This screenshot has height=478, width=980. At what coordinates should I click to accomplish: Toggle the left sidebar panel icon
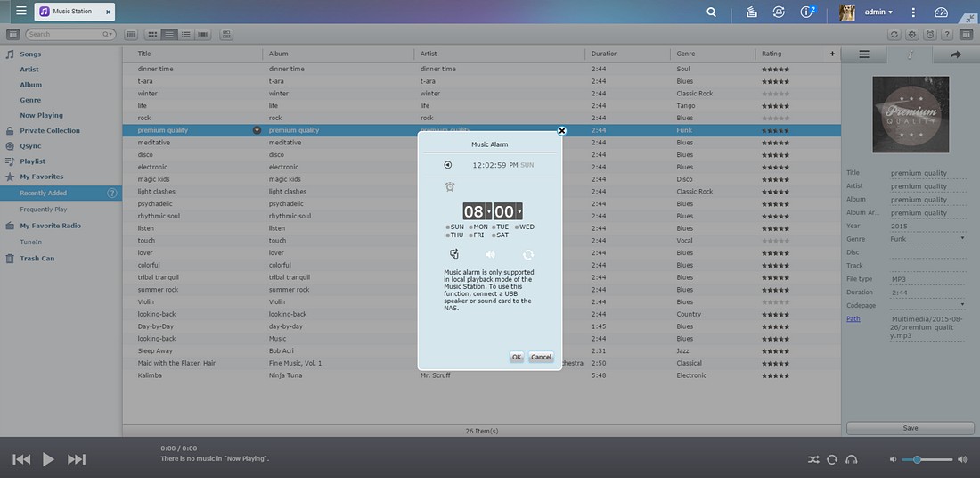point(13,35)
